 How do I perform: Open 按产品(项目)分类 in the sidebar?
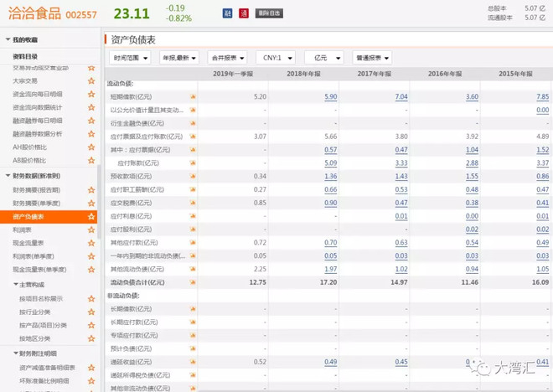point(43,325)
